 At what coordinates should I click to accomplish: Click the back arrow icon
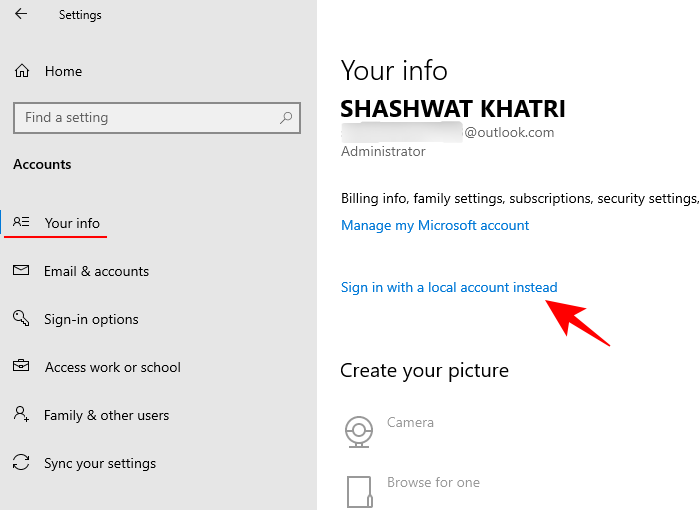coord(21,15)
